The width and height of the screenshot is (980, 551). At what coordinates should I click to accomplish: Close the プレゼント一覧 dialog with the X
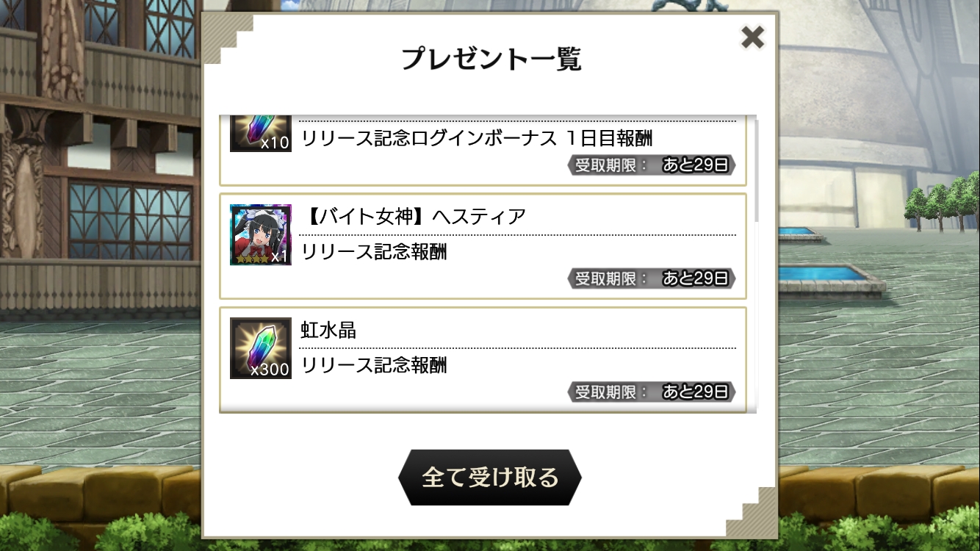coord(752,37)
